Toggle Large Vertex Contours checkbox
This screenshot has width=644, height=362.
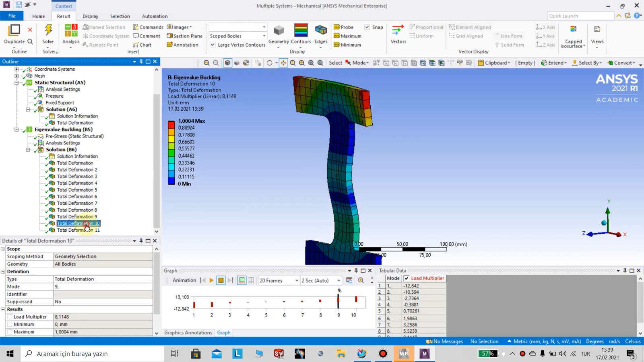click(213, 45)
